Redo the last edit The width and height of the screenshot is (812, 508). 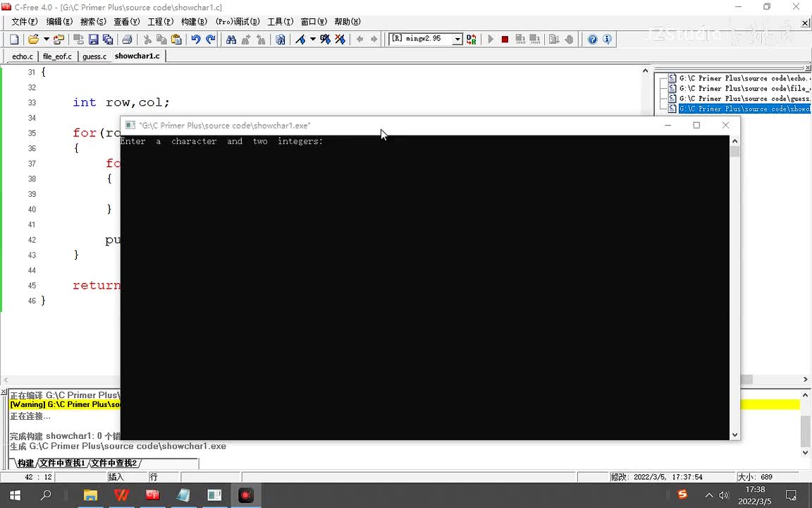210,39
